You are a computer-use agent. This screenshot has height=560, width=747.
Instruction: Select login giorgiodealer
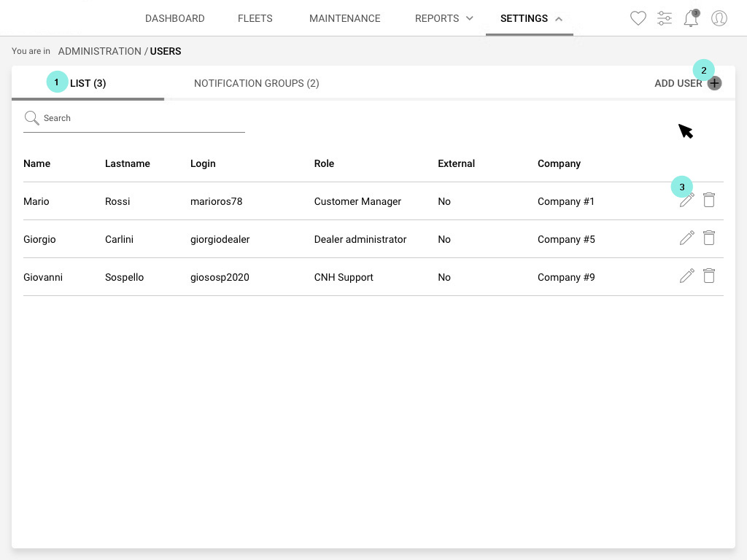(220, 239)
